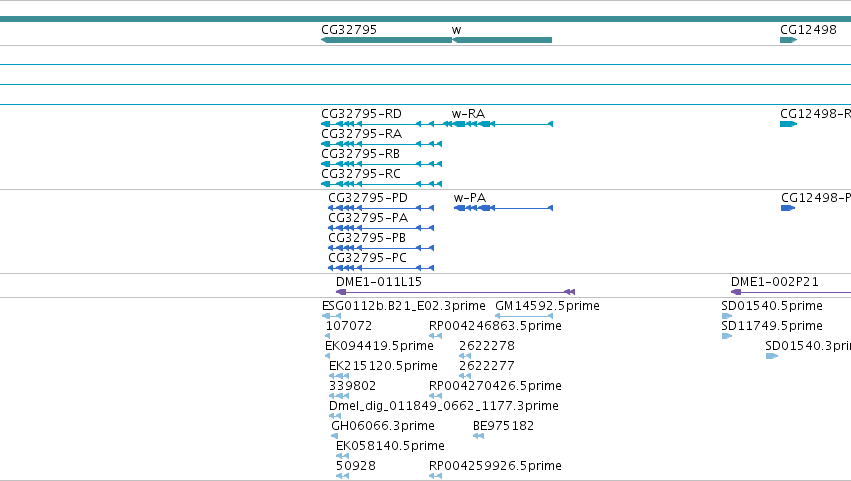Click the w-PA coding sequence glyph
Image resolution: width=851 pixels, height=481 pixels.
tap(503, 208)
